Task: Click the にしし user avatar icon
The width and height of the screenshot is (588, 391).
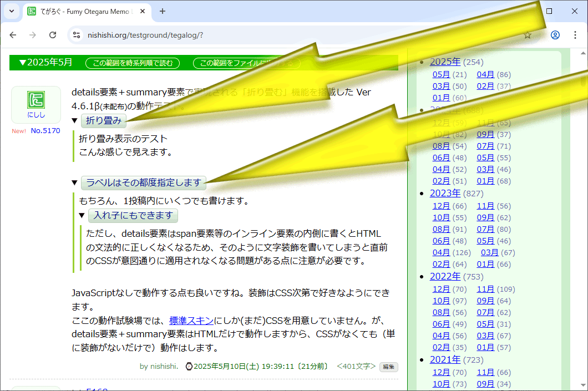Action: [36, 104]
